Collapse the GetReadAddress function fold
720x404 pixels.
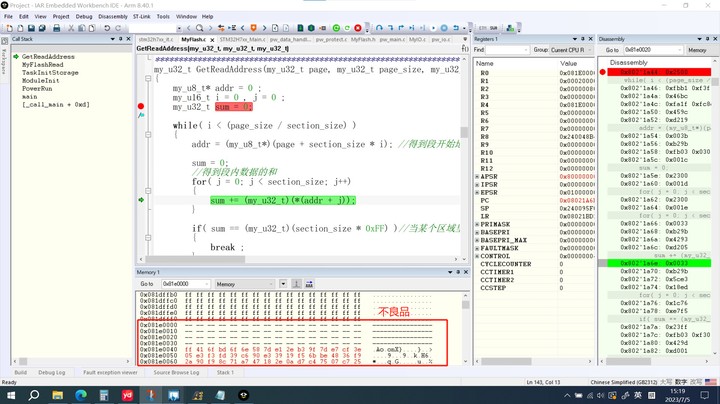tap(148, 79)
